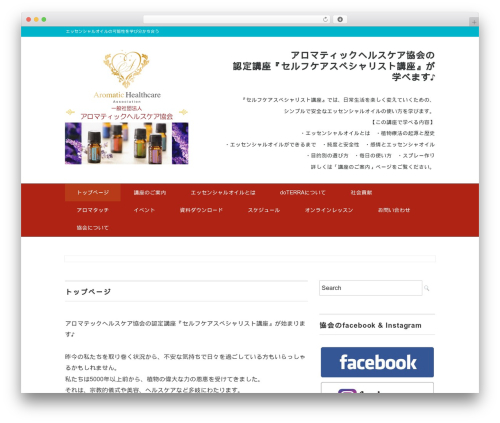Screen dimensions: 500x423
Task: Select the トップページ menu item
Action: coord(93,192)
